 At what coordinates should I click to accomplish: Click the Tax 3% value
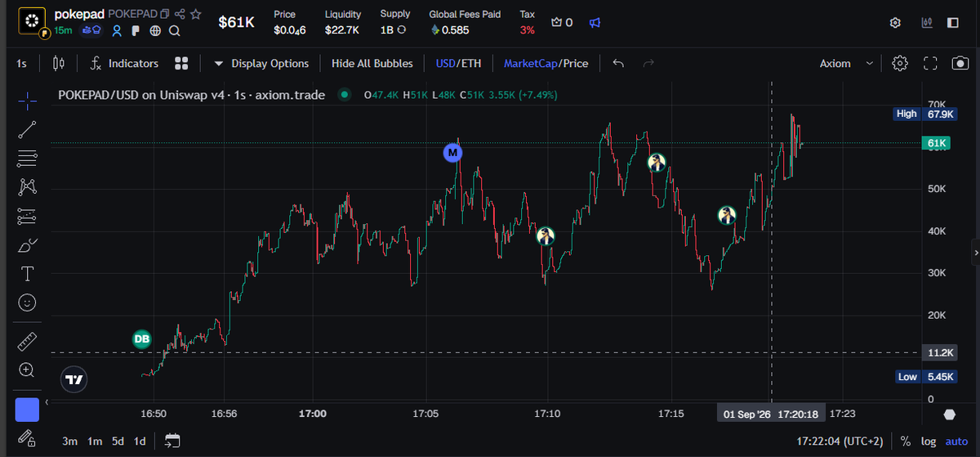tap(528, 30)
